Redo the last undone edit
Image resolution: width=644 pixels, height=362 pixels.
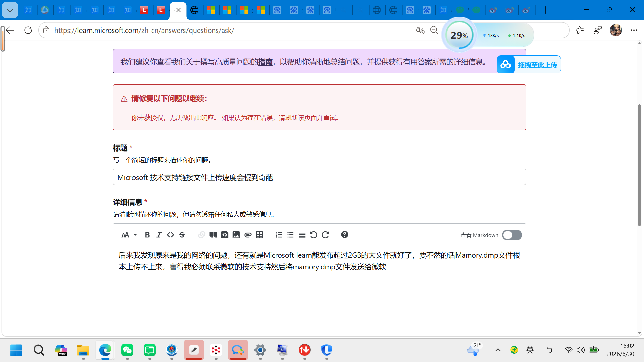325,235
